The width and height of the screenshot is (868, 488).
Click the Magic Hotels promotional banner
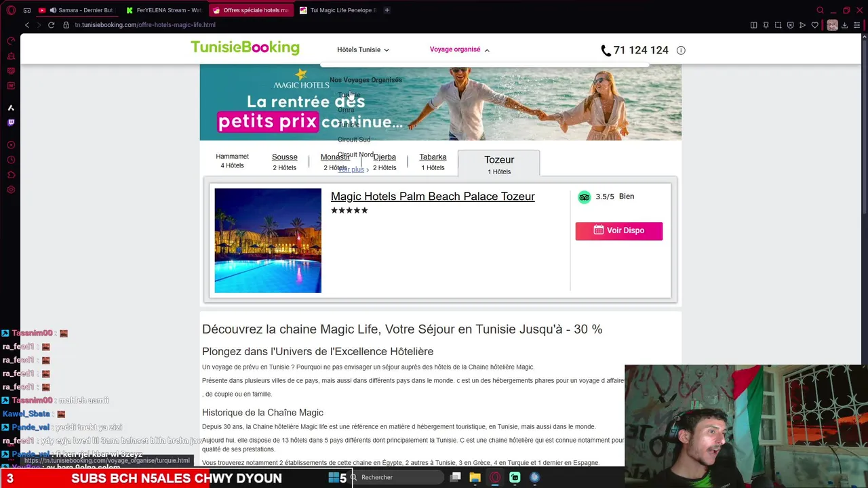click(x=441, y=103)
